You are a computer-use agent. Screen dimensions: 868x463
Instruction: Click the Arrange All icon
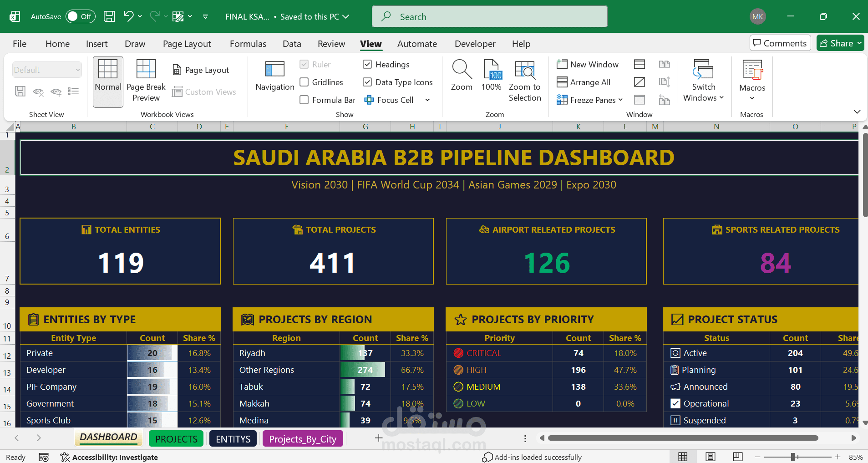585,82
